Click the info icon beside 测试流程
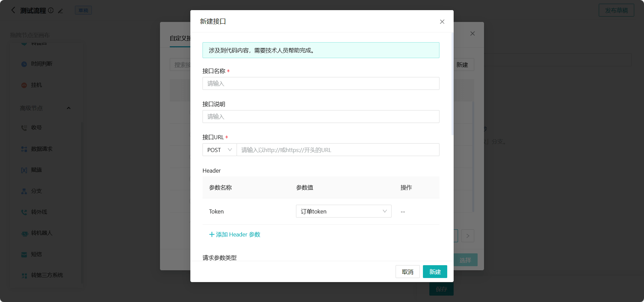644x302 pixels. [x=51, y=10]
